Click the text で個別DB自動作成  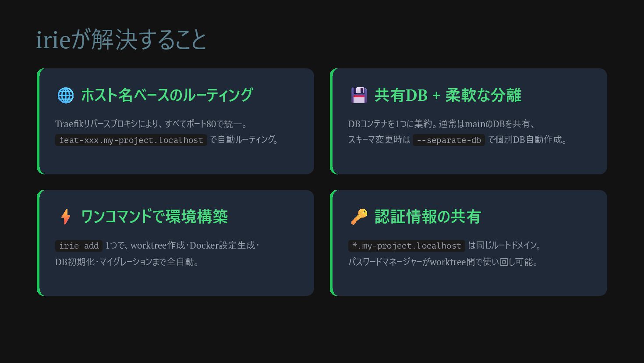(527, 140)
